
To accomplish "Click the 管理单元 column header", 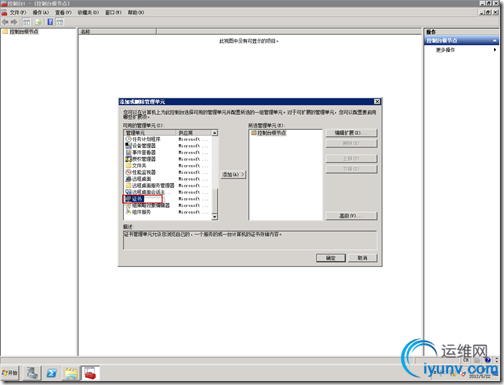I will [x=150, y=133].
